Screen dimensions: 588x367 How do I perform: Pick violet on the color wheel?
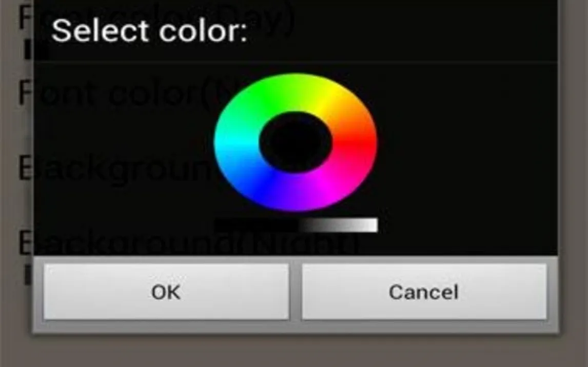point(296,193)
